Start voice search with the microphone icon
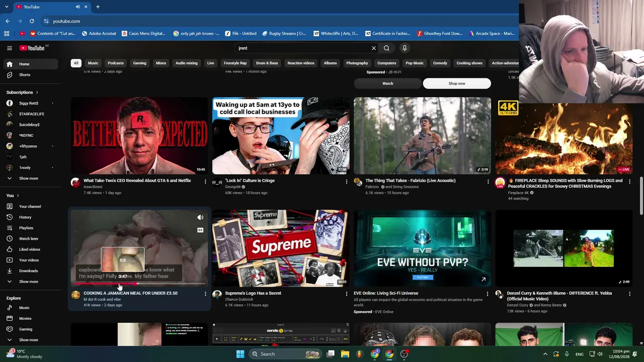This screenshot has width=644, height=362. pyautogui.click(x=405, y=48)
